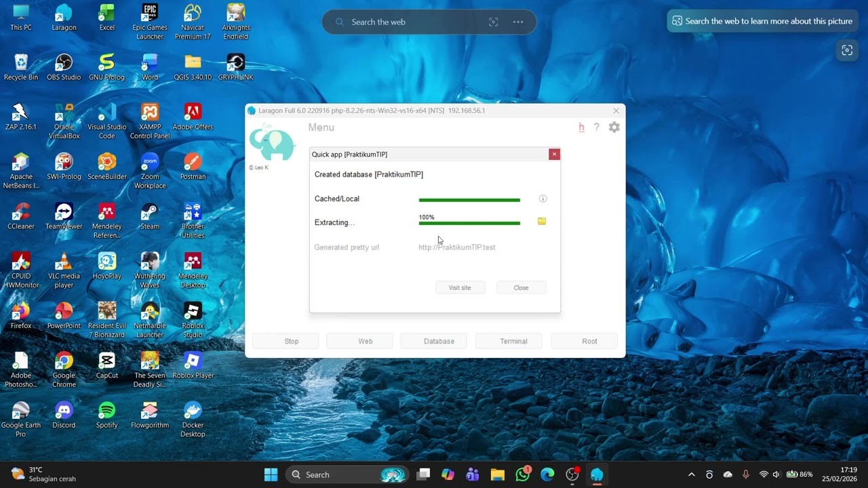Viewport: 868px width, 488px height.
Task: Select the Visual Studio Code desktop icon
Action: [106, 121]
